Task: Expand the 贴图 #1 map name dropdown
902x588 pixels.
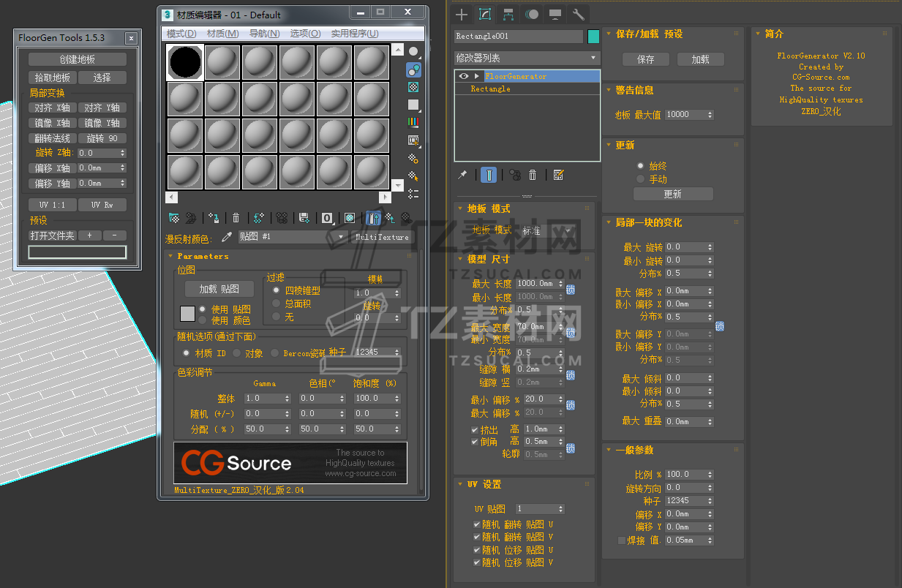Action: (341, 237)
